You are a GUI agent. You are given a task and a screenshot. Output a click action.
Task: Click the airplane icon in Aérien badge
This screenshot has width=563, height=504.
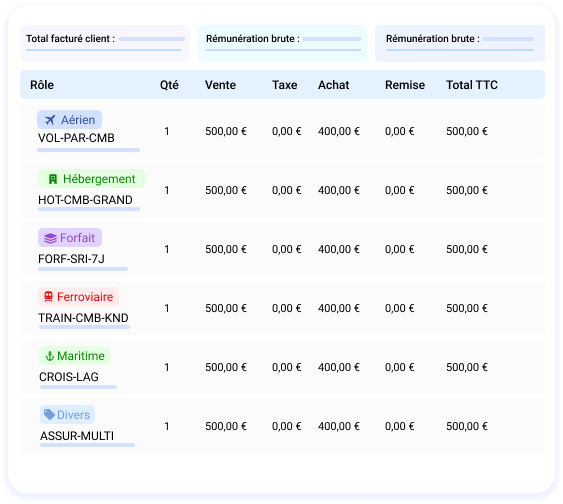[x=50, y=120]
